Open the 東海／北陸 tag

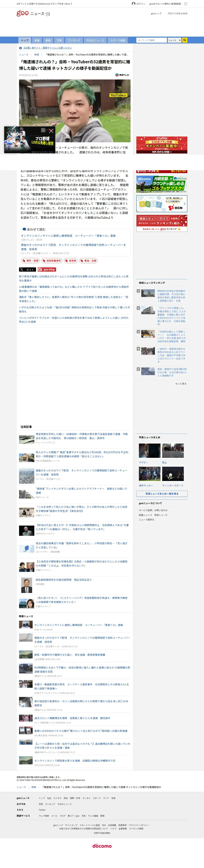click(x=89, y=261)
